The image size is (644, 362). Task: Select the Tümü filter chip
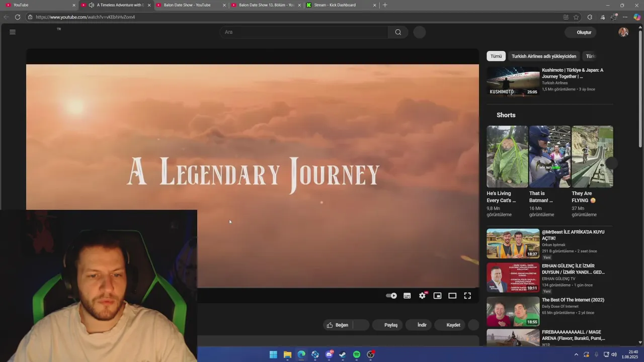pos(496,56)
